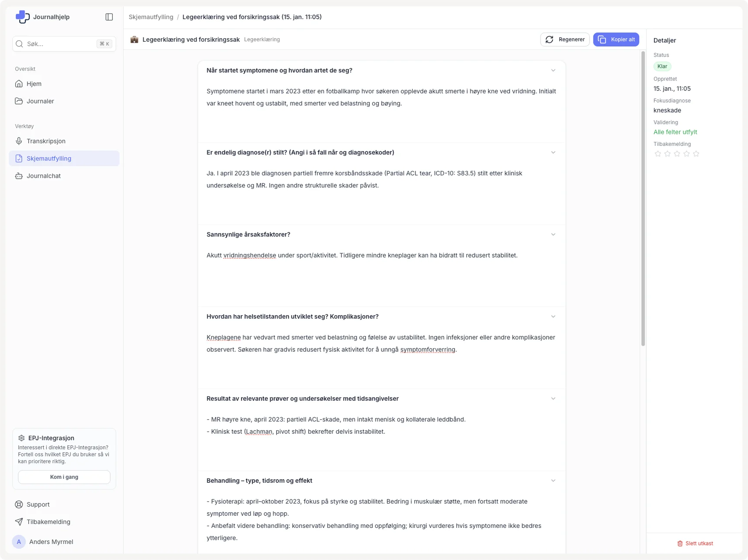Collapse 'Behandling – type, tidsrom og effekt' section
This screenshot has height=560, width=748.
click(x=553, y=481)
